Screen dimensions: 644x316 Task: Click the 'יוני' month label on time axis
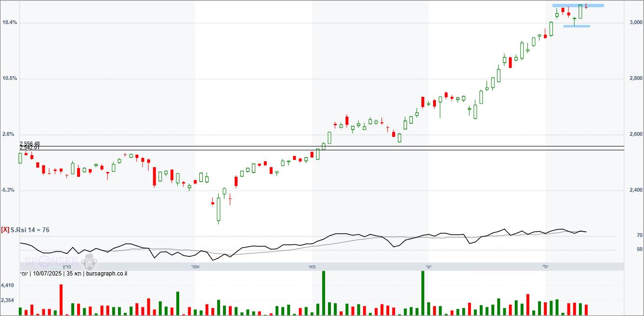tap(428, 266)
